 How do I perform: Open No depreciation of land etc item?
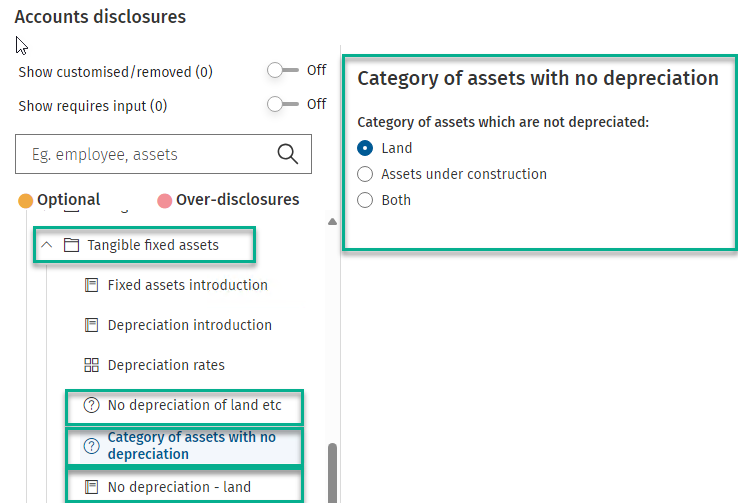194,405
